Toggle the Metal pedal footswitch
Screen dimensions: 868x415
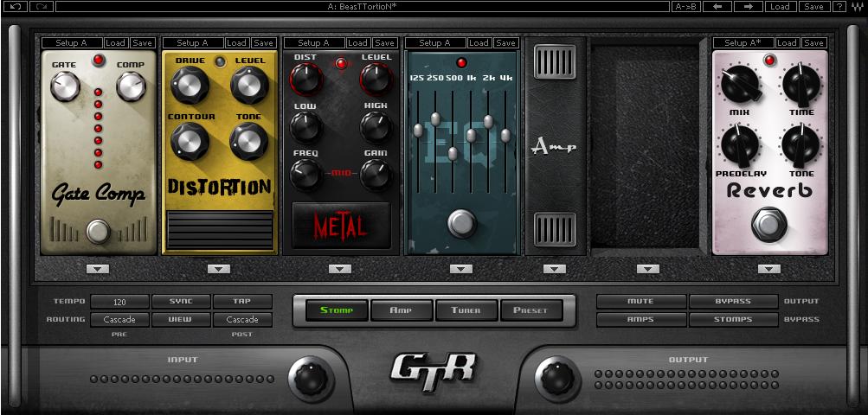coord(342,225)
